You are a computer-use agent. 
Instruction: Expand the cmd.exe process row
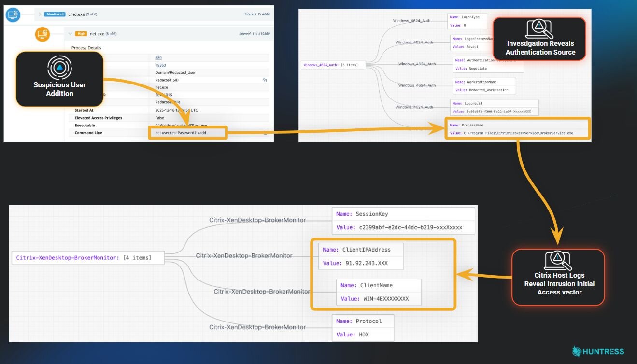pos(40,14)
